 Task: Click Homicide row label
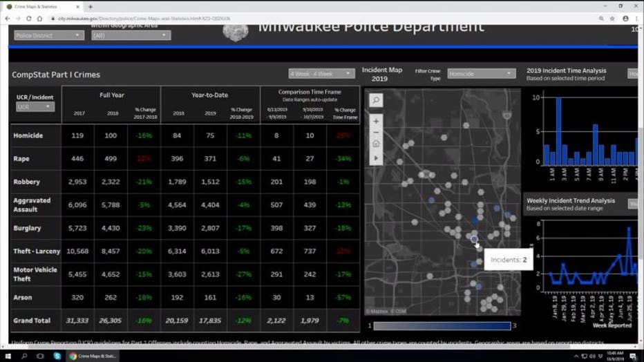[x=28, y=135]
